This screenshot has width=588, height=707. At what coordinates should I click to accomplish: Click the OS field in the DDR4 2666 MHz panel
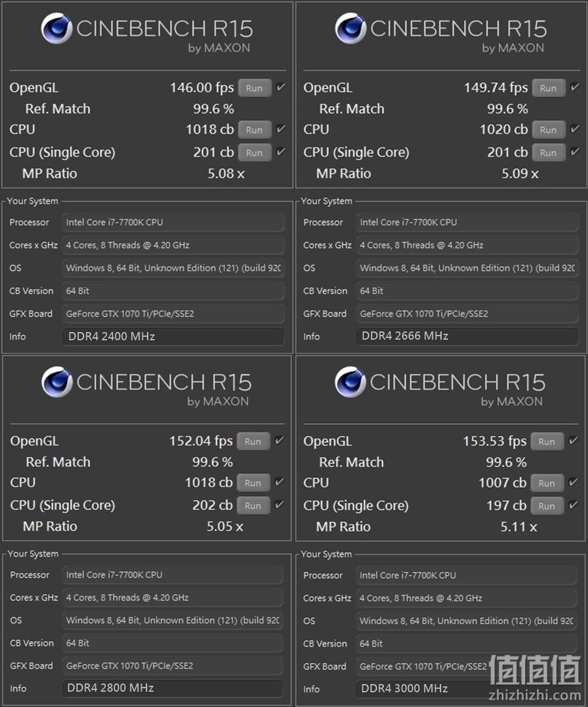(467, 268)
